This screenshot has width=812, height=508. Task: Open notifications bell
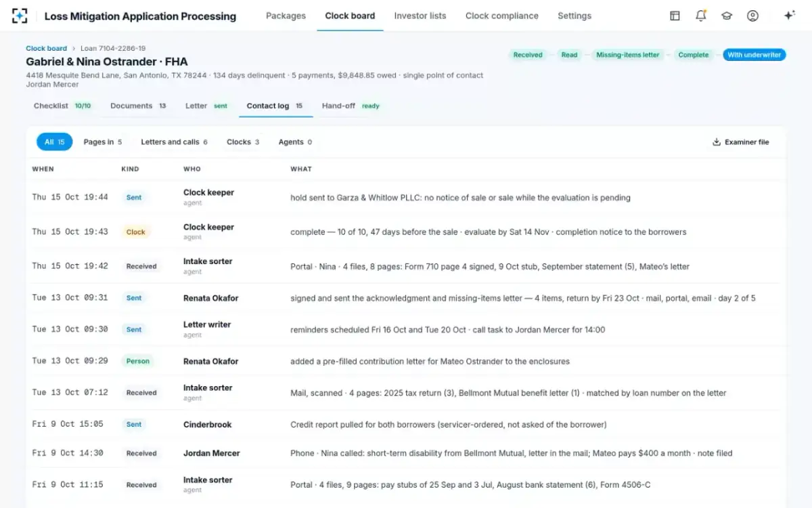pyautogui.click(x=701, y=16)
